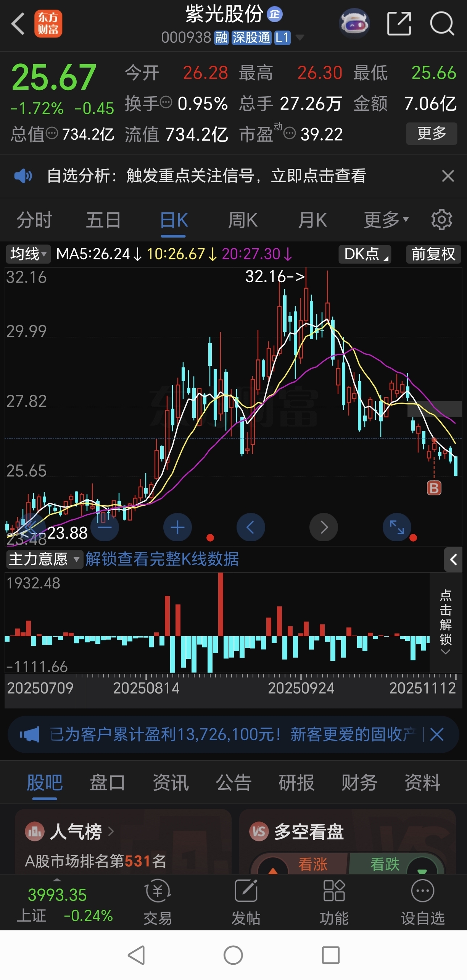Screen dimensions: 467x980
Task: Open the Eastmoney logo icon
Action: point(48,24)
